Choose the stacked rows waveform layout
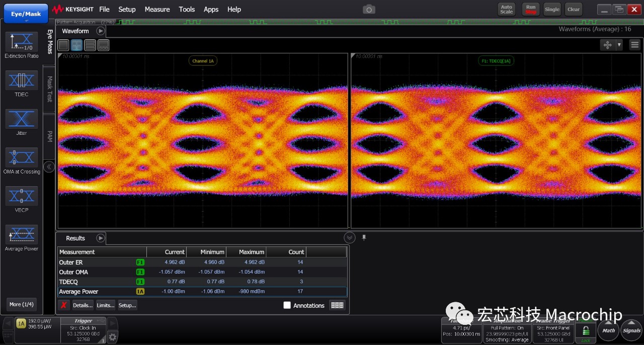The image size is (644, 345). tap(90, 45)
